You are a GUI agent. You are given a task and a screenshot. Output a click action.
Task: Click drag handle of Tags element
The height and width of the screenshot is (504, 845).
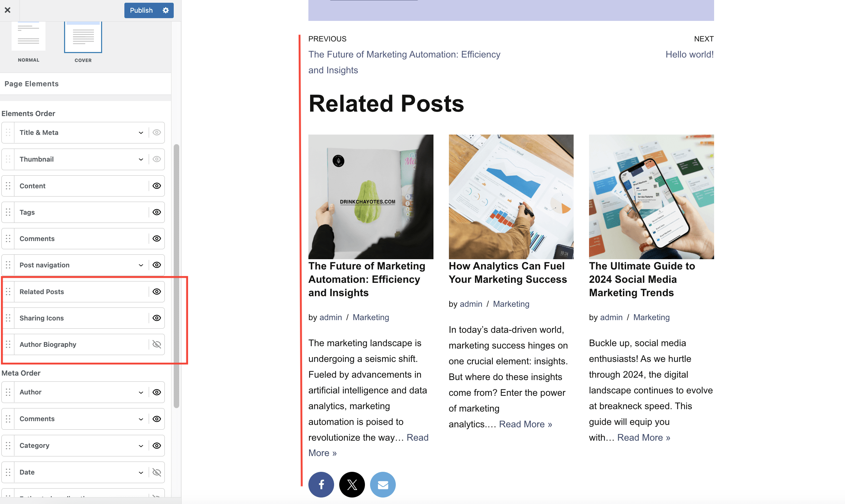[x=8, y=212]
